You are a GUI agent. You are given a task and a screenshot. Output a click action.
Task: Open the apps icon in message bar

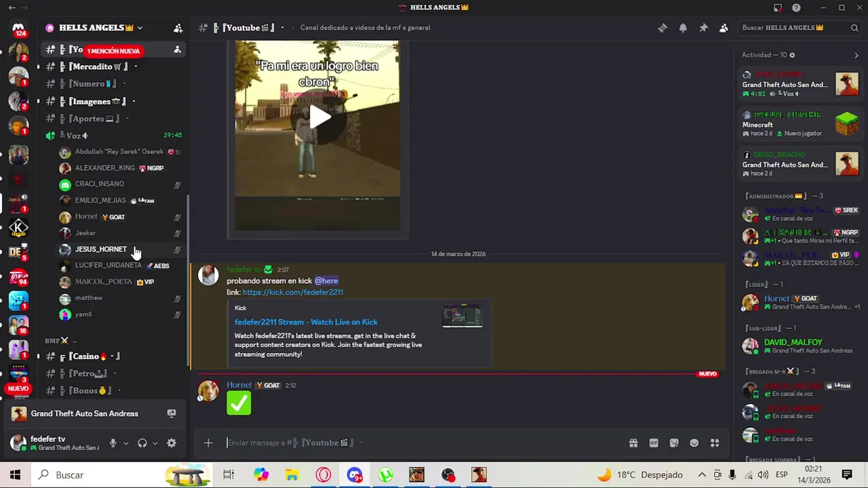[x=715, y=443]
